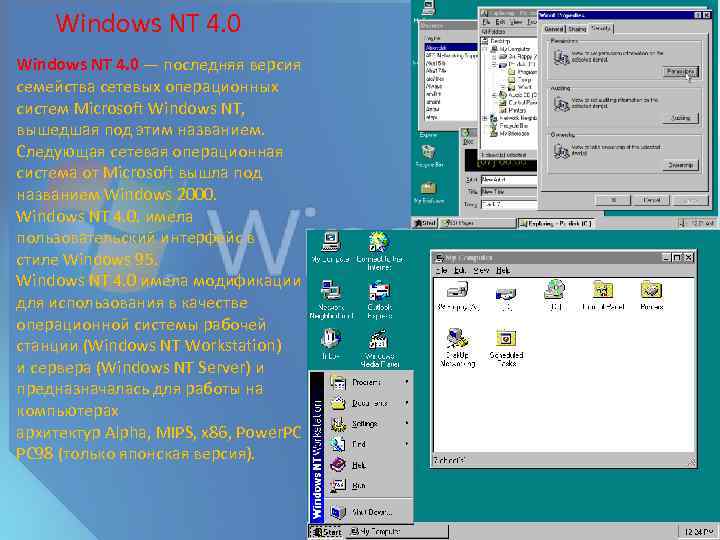Open the File menu in My Computer window

pyautogui.click(x=441, y=270)
